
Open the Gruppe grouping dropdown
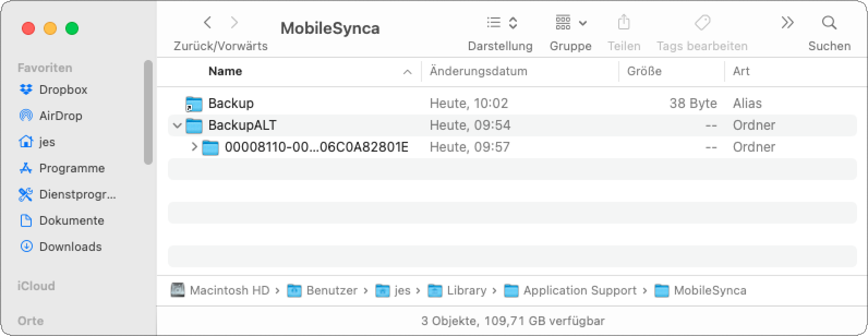click(570, 22)
